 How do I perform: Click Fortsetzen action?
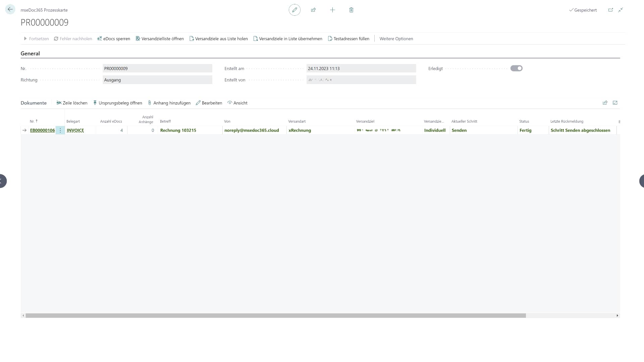tap(36, 39)
